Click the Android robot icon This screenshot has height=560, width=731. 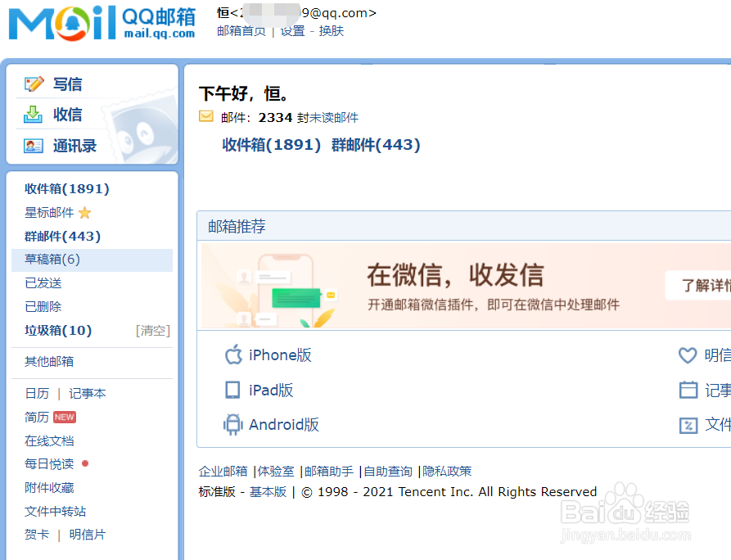[233, 424]
